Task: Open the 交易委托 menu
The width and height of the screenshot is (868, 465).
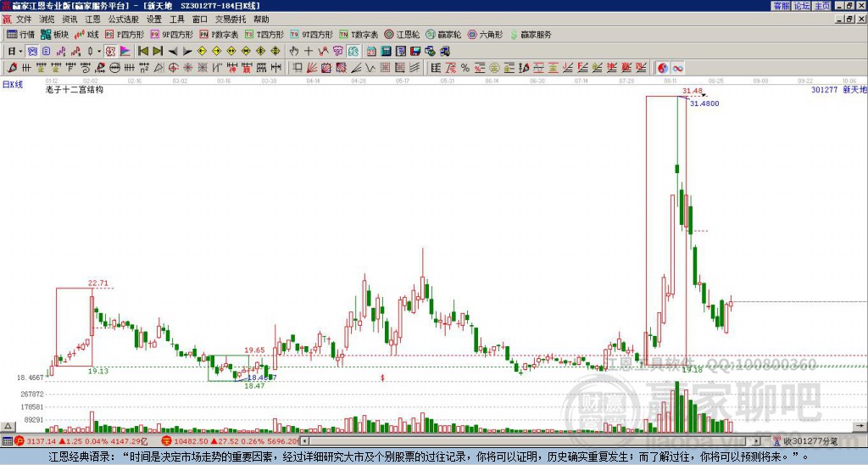Action: pos(231,20)
